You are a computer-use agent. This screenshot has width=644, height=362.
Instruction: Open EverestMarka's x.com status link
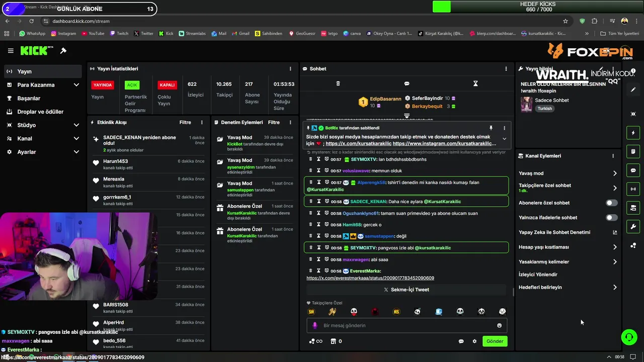tap(370, 278)
